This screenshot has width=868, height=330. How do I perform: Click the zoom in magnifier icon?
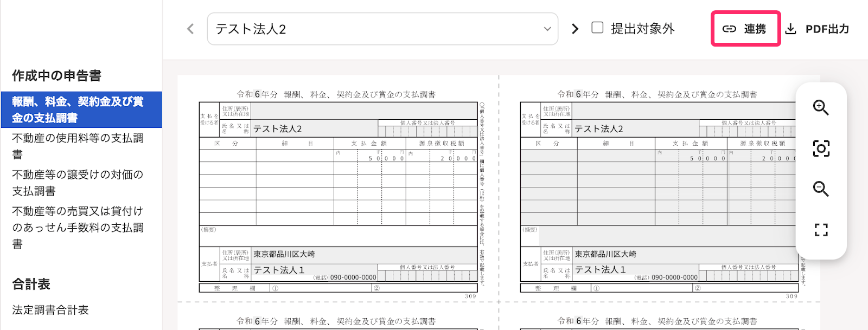click(821, 108)
